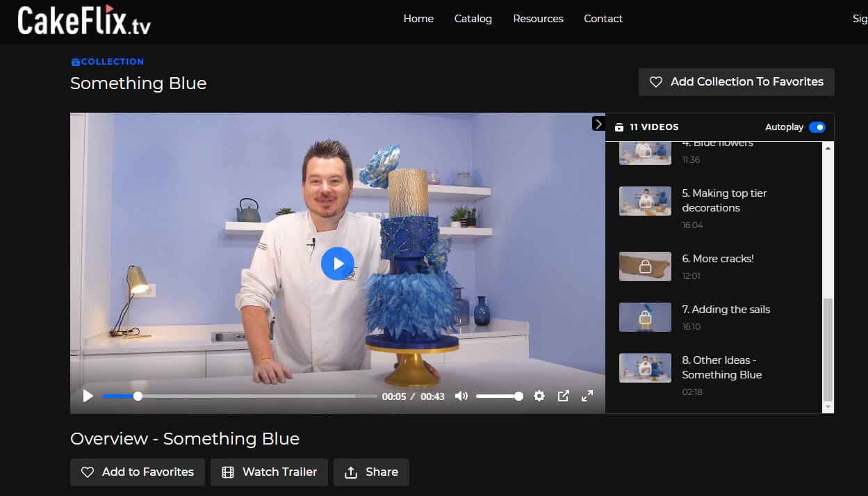868x496 pixels.
Task: Open the Catalog menu item
Action: [x=473, y=19]
